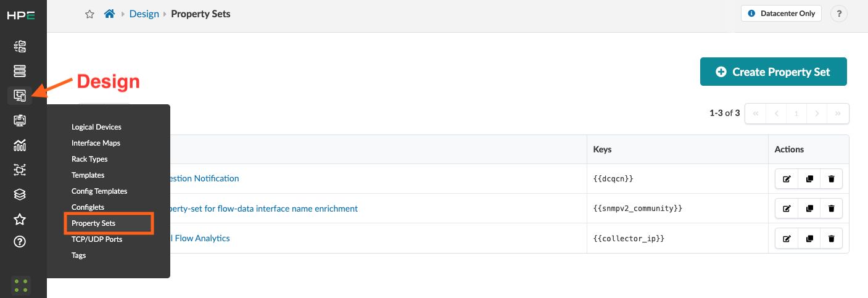Open the External Systems sidebar icon
868x298 pixels.
click(x=20, y=170)
